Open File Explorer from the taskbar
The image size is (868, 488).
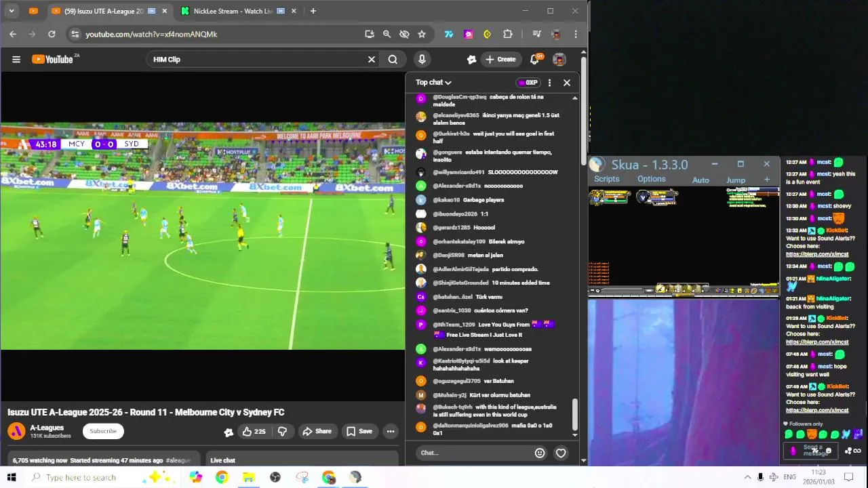coord(248,477)
